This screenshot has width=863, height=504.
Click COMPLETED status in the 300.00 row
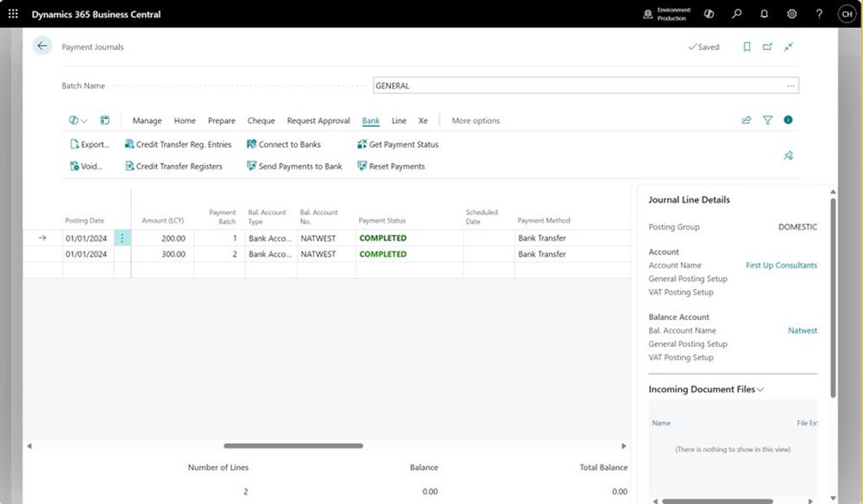(x=383, y=255)
